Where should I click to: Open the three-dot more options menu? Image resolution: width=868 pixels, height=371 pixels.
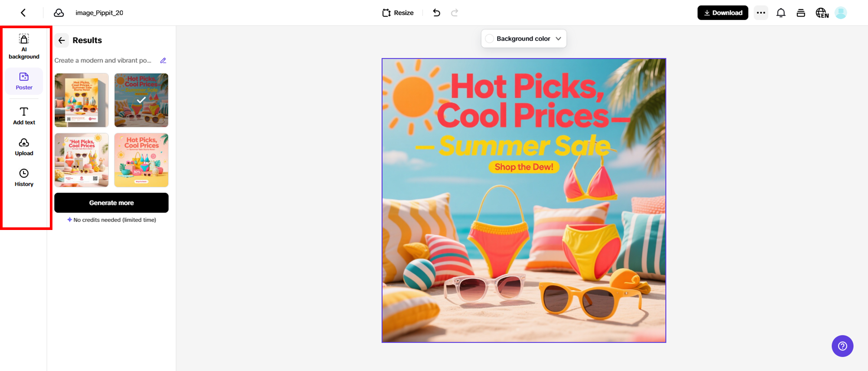click(x=761, y=13)
